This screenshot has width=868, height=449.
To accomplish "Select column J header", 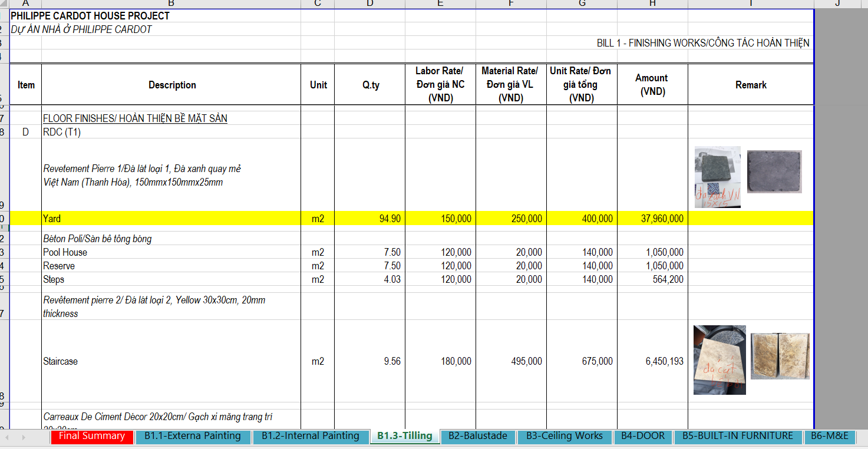I will pyautogui.click(x=837, y=4).
